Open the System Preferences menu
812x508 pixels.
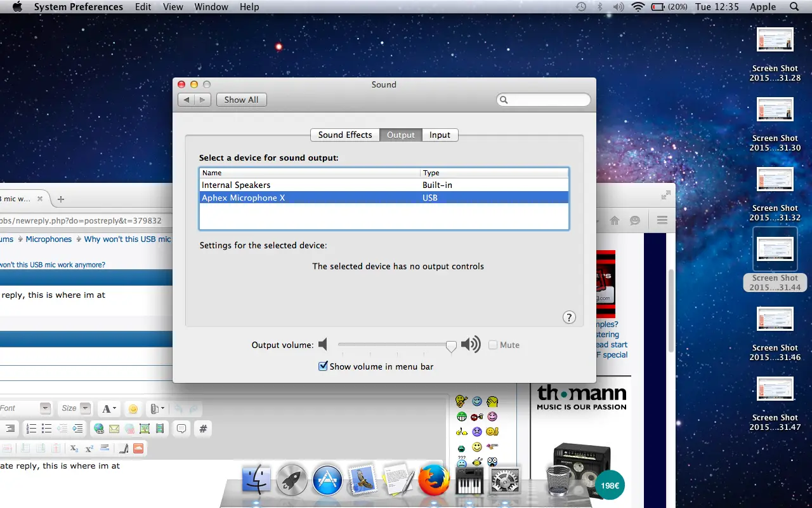79,7
